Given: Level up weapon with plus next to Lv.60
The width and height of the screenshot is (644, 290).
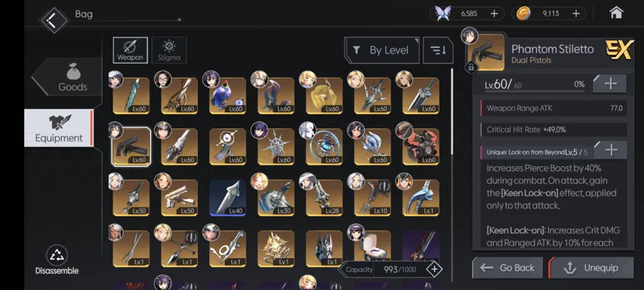Looking at the screenshot, I should 610,84.
